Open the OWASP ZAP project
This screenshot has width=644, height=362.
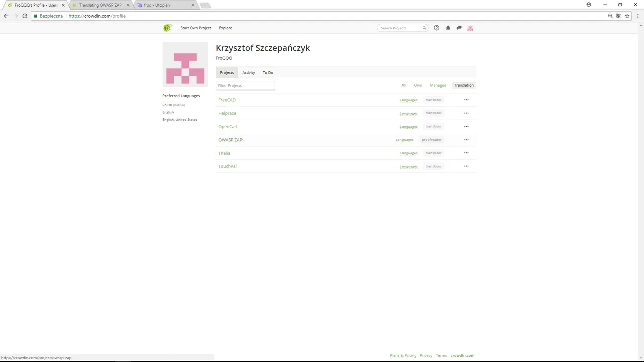[230, 140]
